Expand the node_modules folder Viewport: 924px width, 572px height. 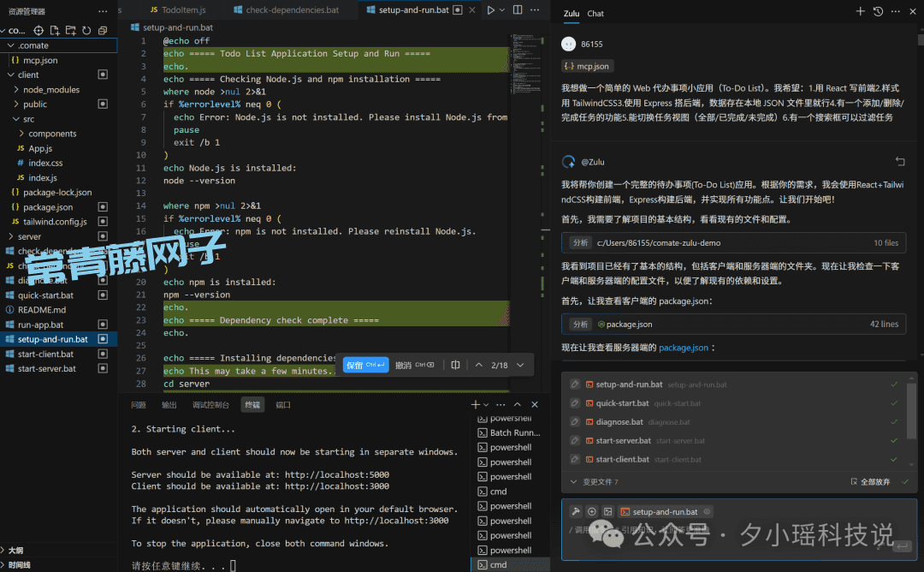pos(16,90)
